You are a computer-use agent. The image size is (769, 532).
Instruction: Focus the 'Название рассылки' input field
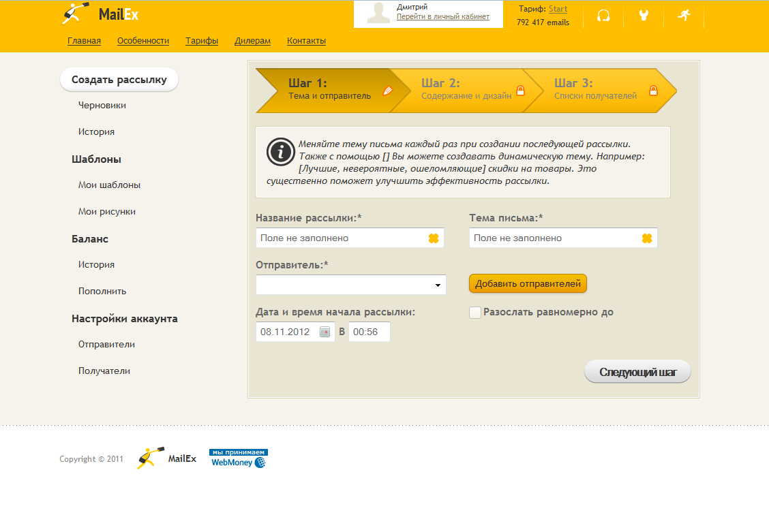point(341,238)
